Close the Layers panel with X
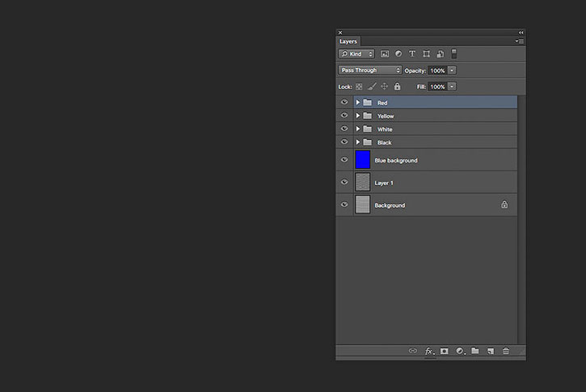 (340, 32)
